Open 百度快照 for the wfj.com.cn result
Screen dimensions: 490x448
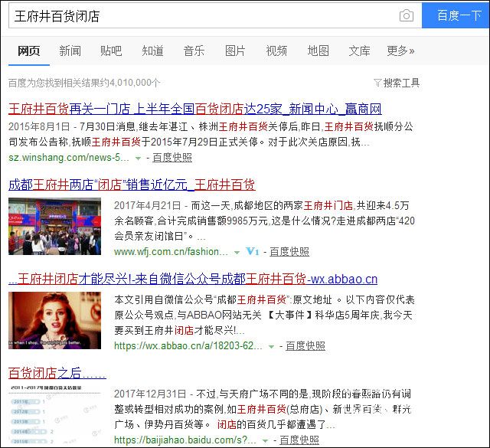[289, 252]
